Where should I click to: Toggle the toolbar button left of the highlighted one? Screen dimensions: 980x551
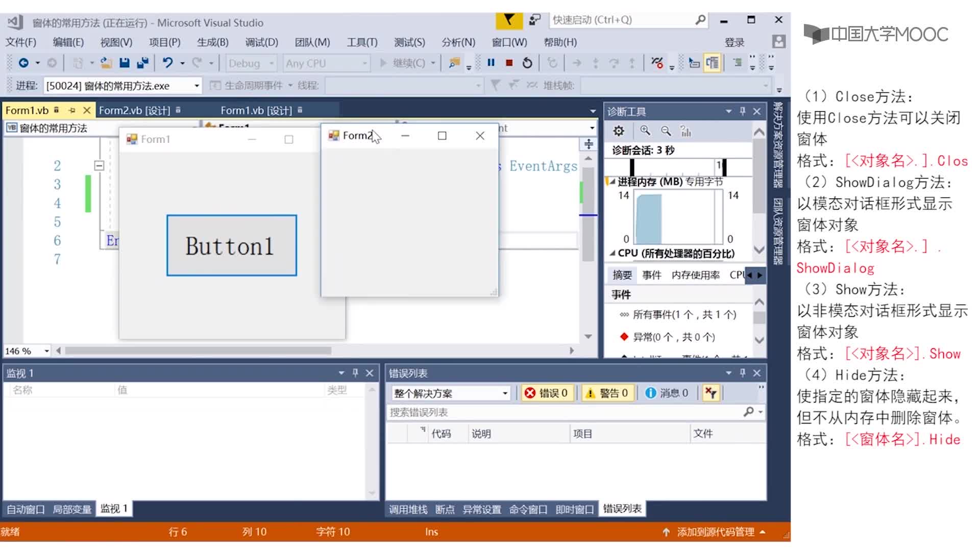tap(694, 63)
